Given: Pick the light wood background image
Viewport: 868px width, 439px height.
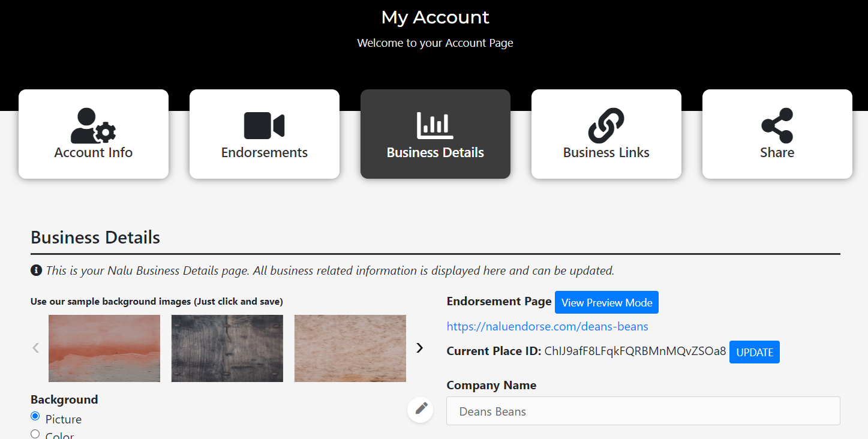Looking at the screenshot, I should (x=350, y=348).
